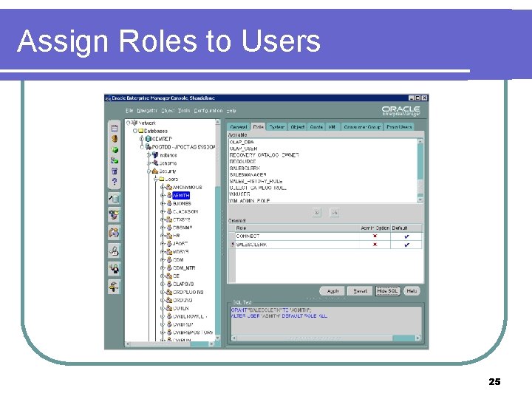
Task: Click the move-down arrow to grant role
Action: pos(317,213)
